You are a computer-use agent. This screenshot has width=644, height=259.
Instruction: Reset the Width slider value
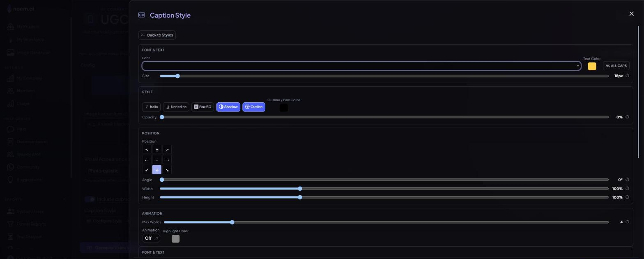pyautogui.click(x=627, y=189)
